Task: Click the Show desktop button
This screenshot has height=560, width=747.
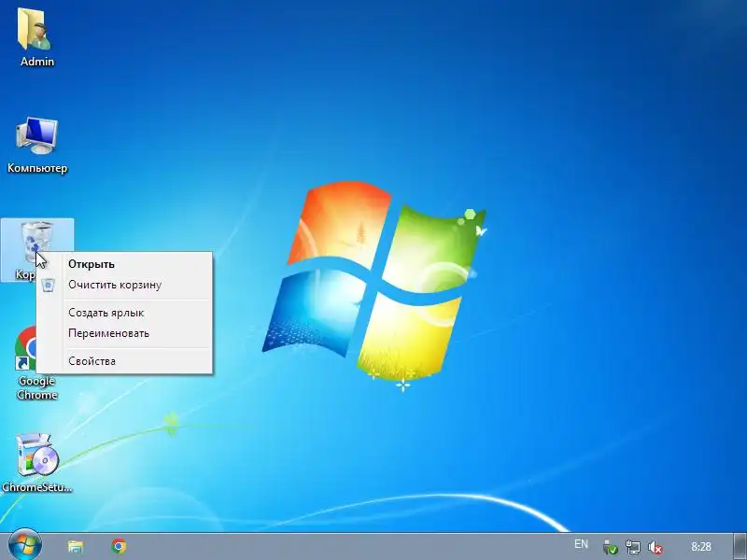Action: 740,546
